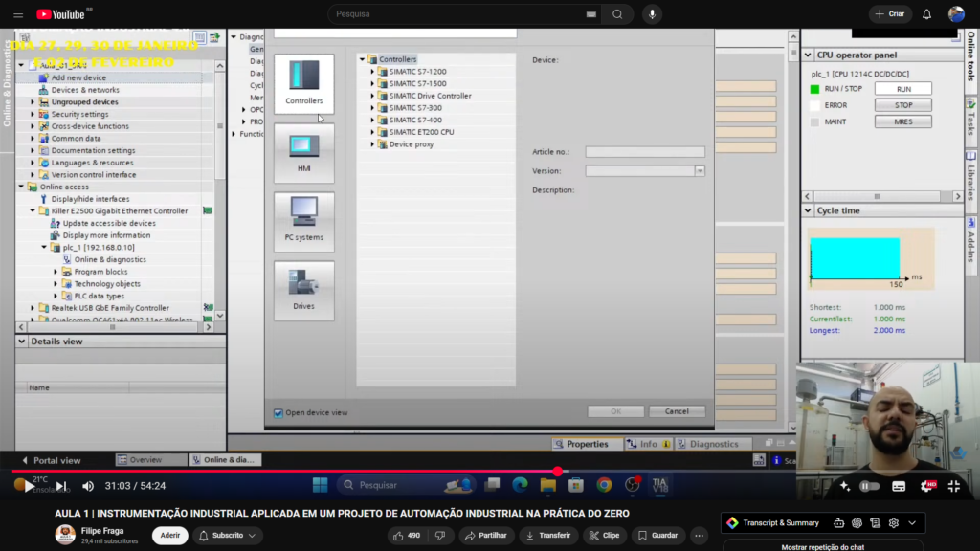Click the Partilhar share button
The width and height of the screenshot is (980, 551).
pyautogui.click(x=486, y=536)
